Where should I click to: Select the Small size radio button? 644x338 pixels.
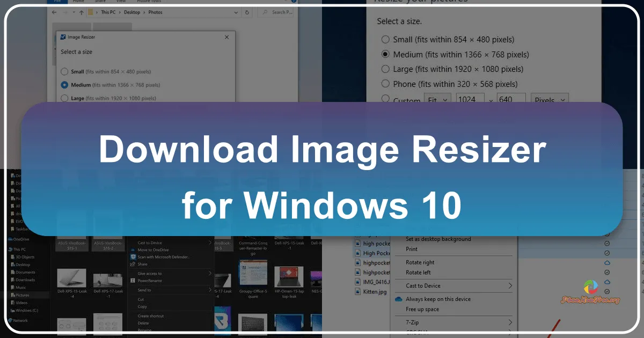[x=64, y=71]
